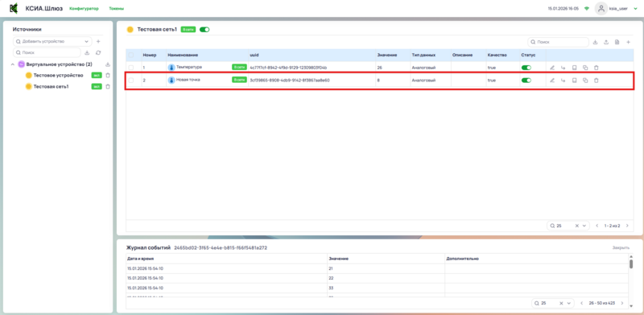Click Закрыть to close event log
The image size is (644, 315).
[x=621, y=248]
